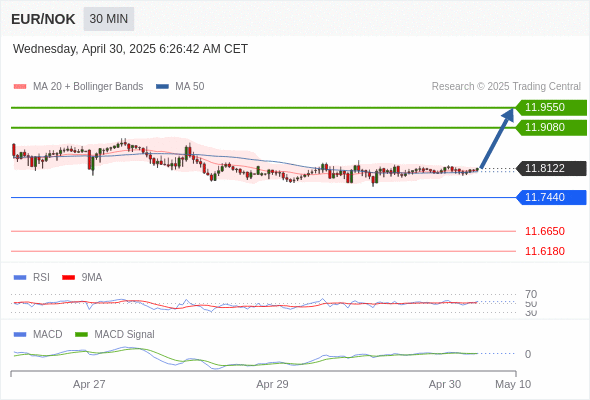Toggle the RSI legend marker
Screen dimensions: 590x400
click(20, 278)
